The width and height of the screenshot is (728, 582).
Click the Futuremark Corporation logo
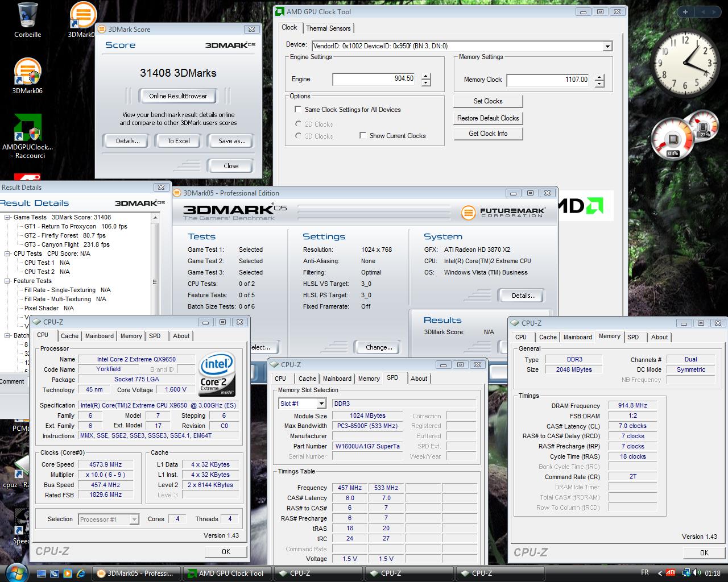tap(503, 213)
